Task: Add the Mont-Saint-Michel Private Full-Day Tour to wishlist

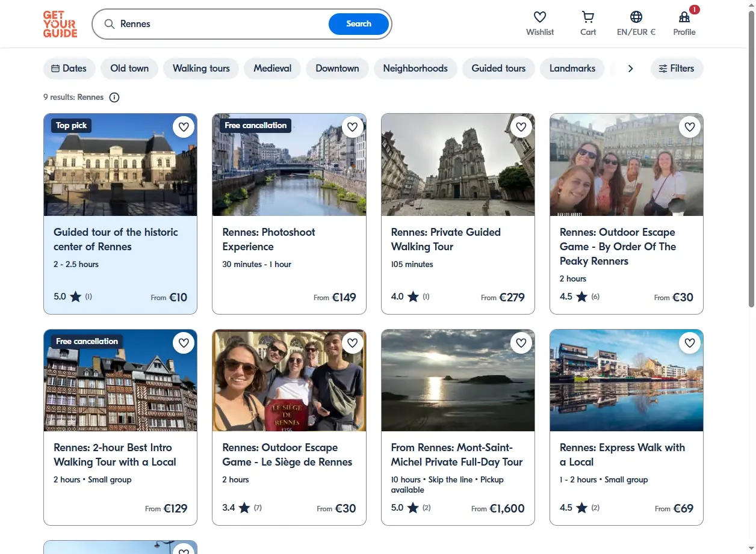Action: pos(521,343)
